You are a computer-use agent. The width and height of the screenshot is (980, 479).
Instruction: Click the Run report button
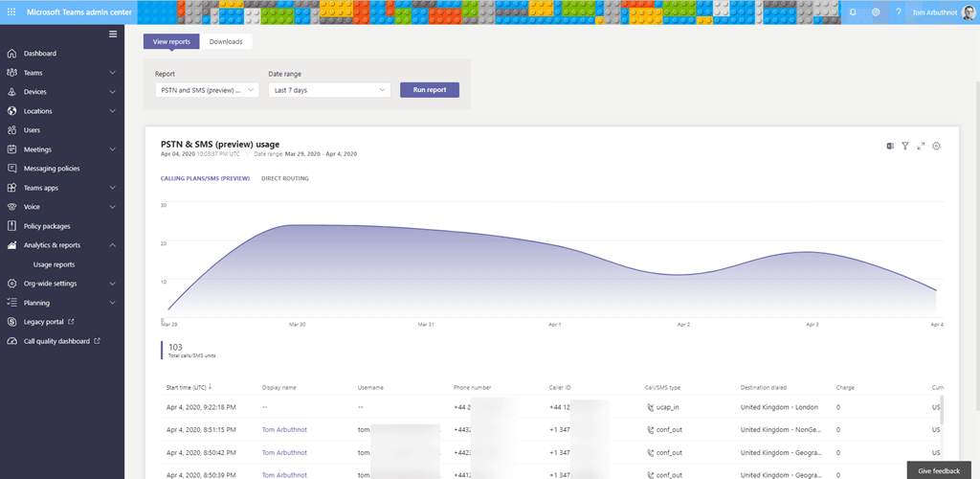pyautogui.click(x=430, y=89)
